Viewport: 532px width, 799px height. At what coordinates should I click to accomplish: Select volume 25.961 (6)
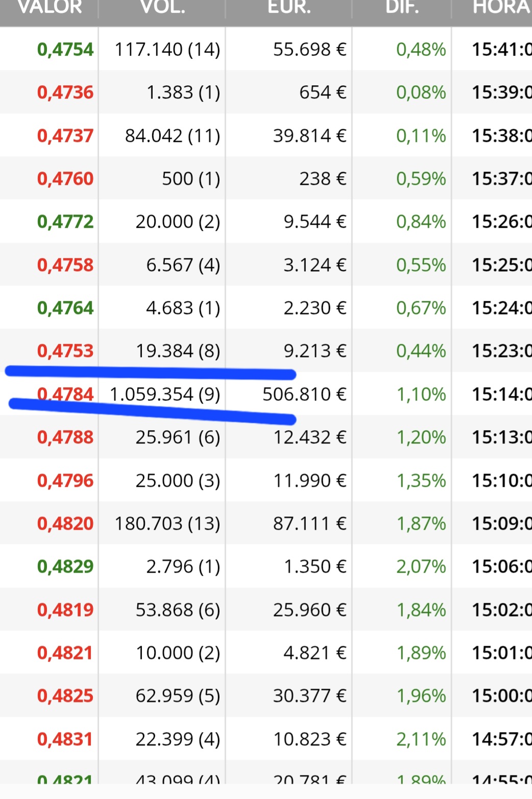point(178,437)
